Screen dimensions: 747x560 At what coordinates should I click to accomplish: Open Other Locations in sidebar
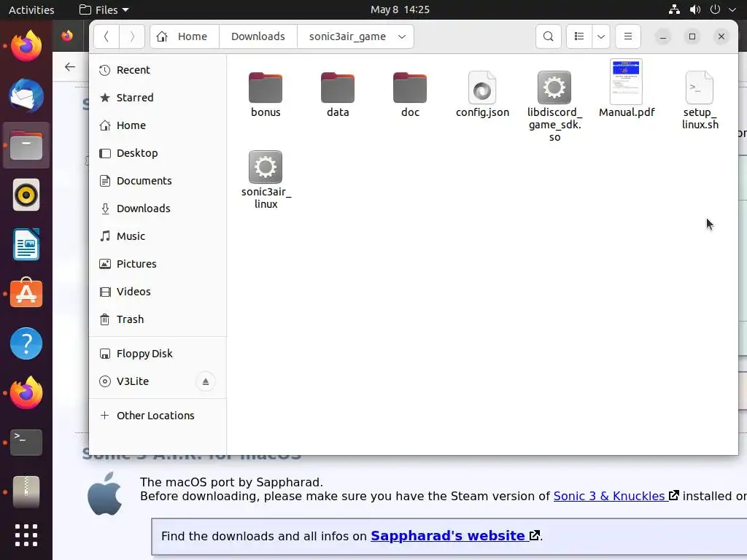coord(158,415)
